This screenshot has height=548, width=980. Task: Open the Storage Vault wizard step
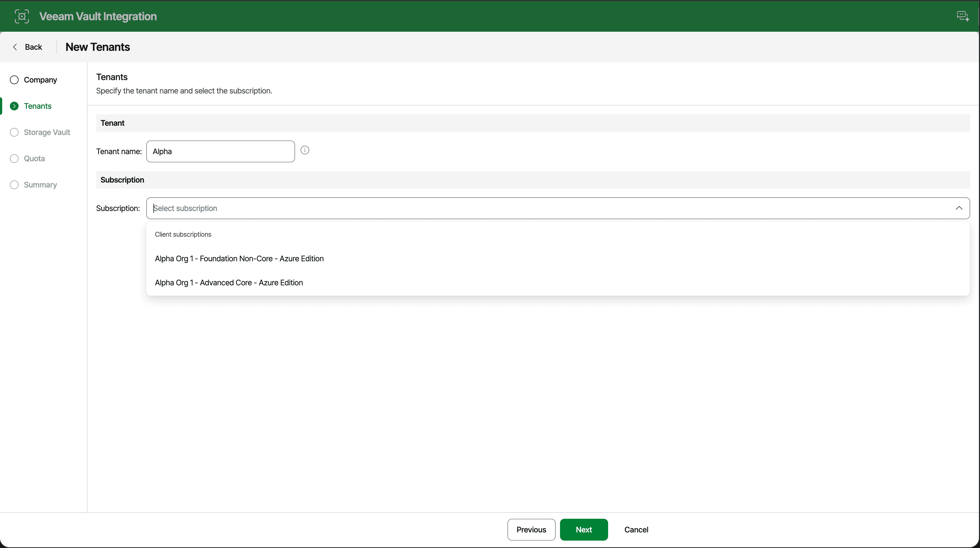point(47,132)
